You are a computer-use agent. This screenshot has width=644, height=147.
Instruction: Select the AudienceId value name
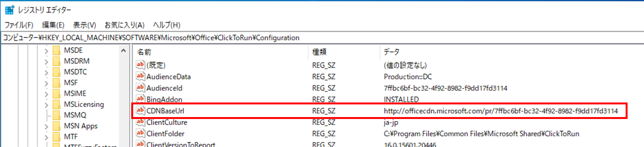165,88
